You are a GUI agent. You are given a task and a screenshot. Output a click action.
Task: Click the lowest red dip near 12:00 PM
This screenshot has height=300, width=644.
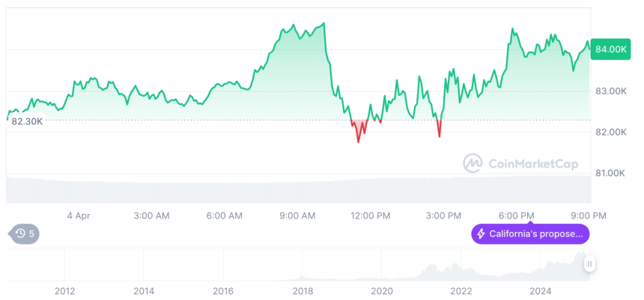coord(358,141)
